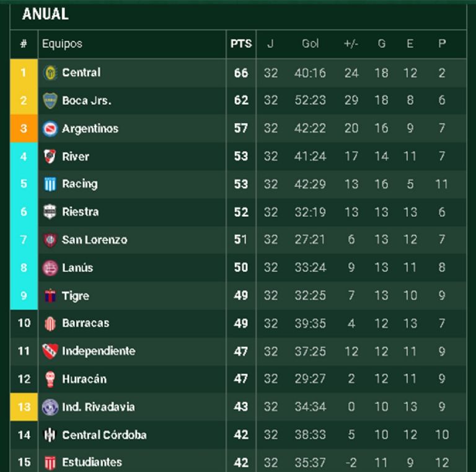Select the Argentinos team crest

pos(50,128)
